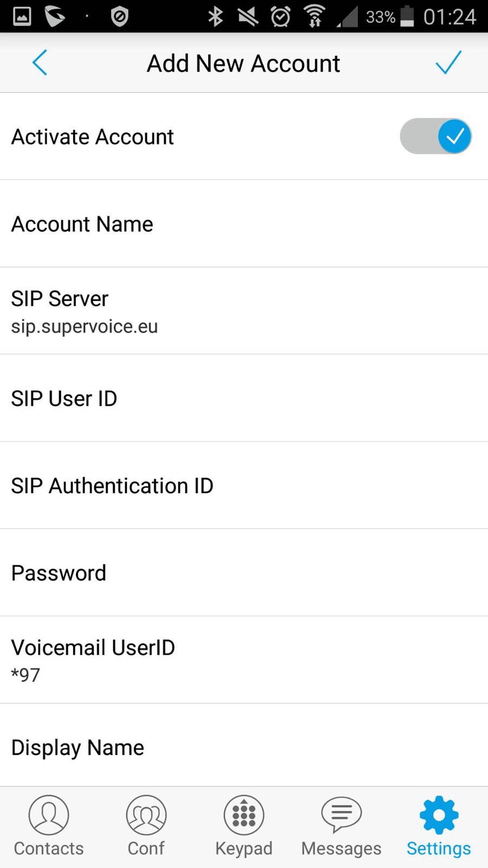The width and height of the screenshot is (488, 868).
Task: Tap the Wi-Fi status bar icon
Action: tap(314, 16)
